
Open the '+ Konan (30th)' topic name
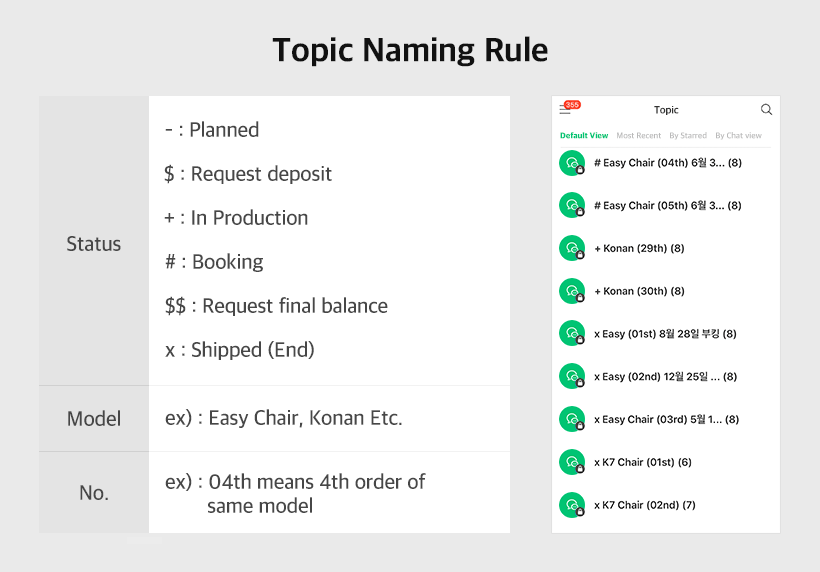click(x=638, y=291)
